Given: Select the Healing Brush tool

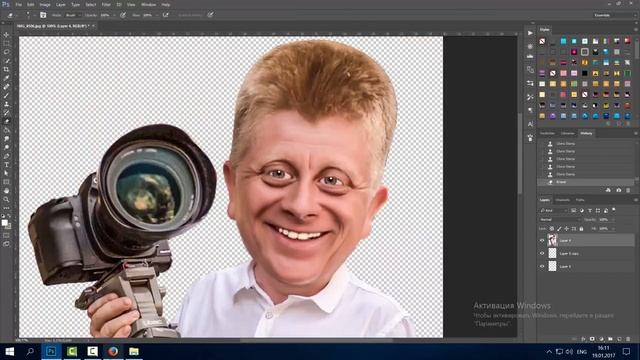Looking at the screenshot, I should [6, 87].
